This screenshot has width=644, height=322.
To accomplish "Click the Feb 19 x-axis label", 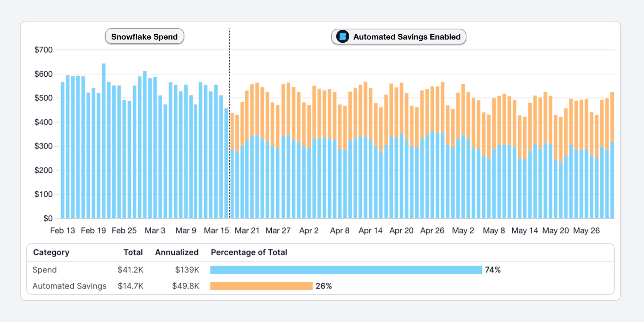I will pyautogui.click(x=93, y=230).
